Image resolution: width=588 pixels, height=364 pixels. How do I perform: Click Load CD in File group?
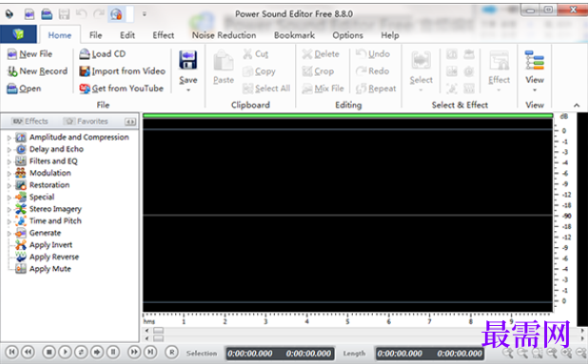point(102,54)
